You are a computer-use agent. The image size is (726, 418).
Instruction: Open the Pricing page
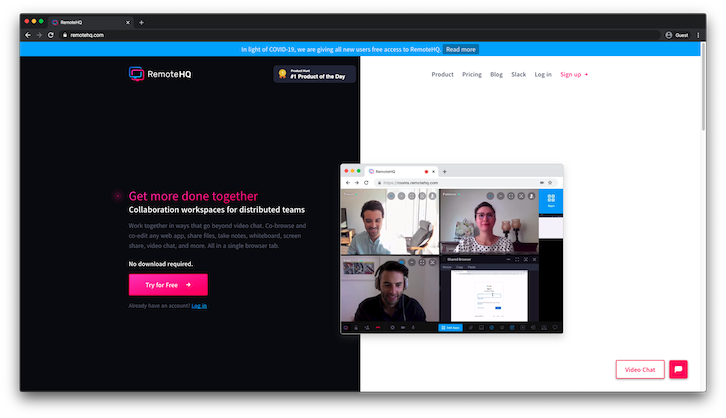472,74
